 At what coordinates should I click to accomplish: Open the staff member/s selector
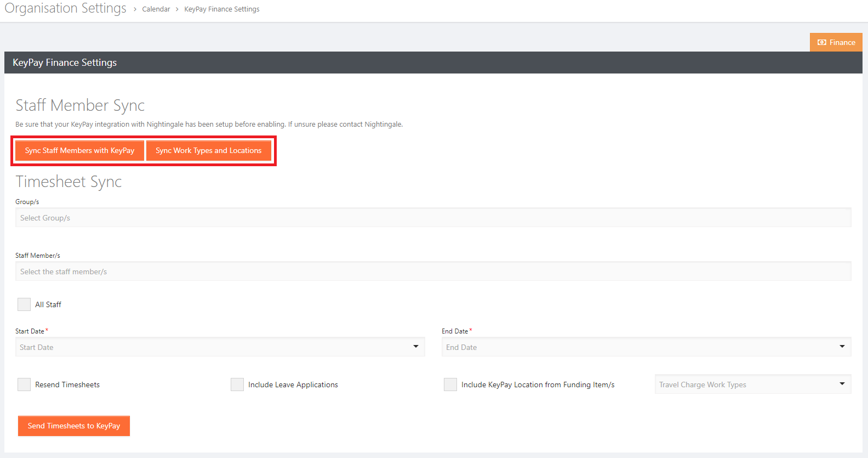[433, 271]
